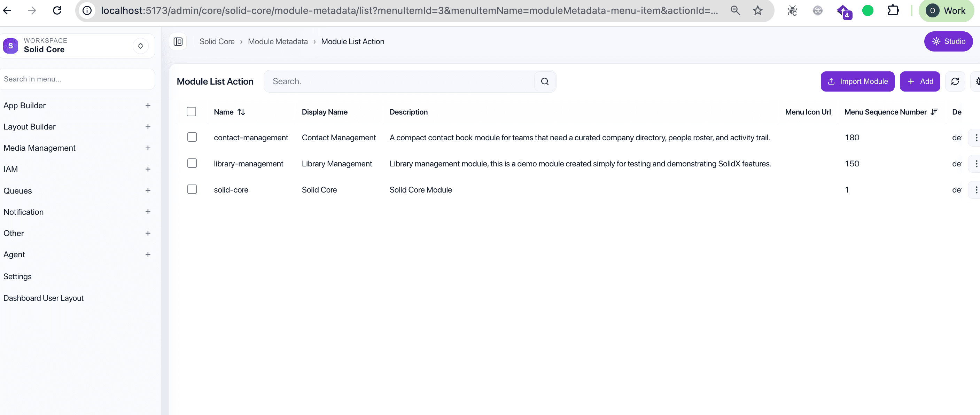Click the Add button
The width and height of the screenshot is (980, 415).
pyautogui.click(x=920, y=81)
